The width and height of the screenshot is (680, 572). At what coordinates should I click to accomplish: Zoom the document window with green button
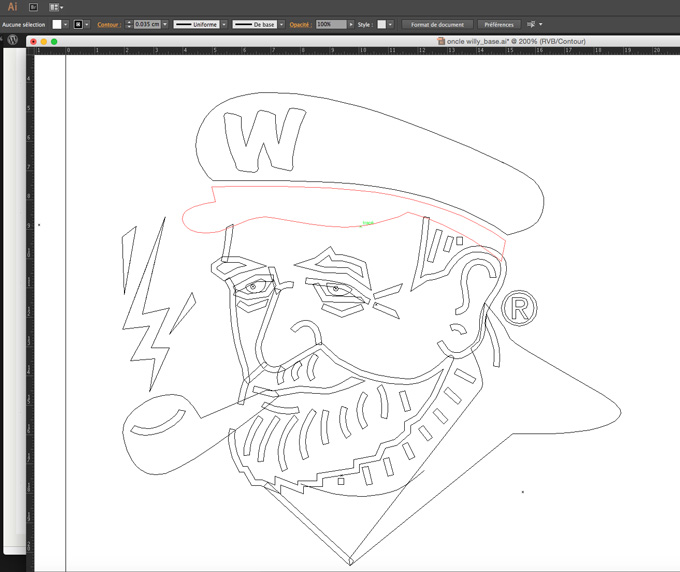[x=54, y=42]
